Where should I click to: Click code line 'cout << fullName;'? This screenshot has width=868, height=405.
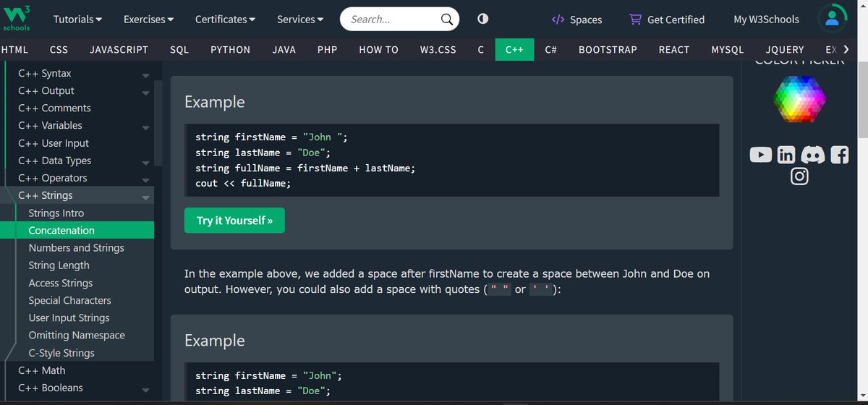[243, 184]
